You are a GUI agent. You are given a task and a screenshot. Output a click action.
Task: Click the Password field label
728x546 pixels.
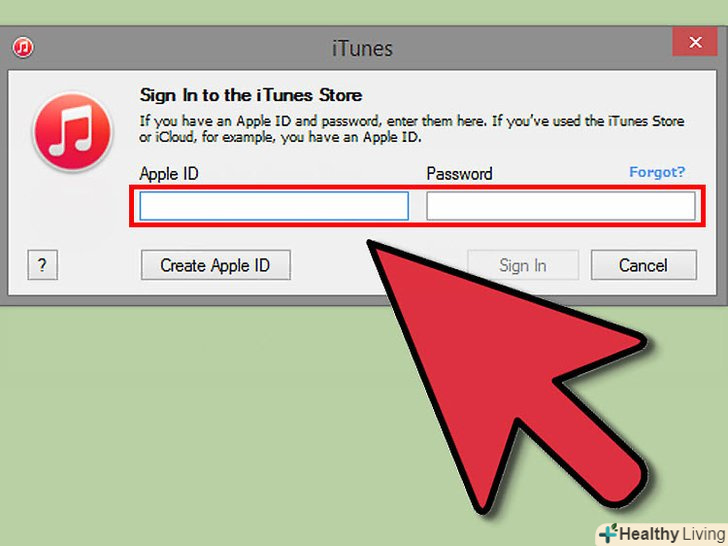[460, 174]
